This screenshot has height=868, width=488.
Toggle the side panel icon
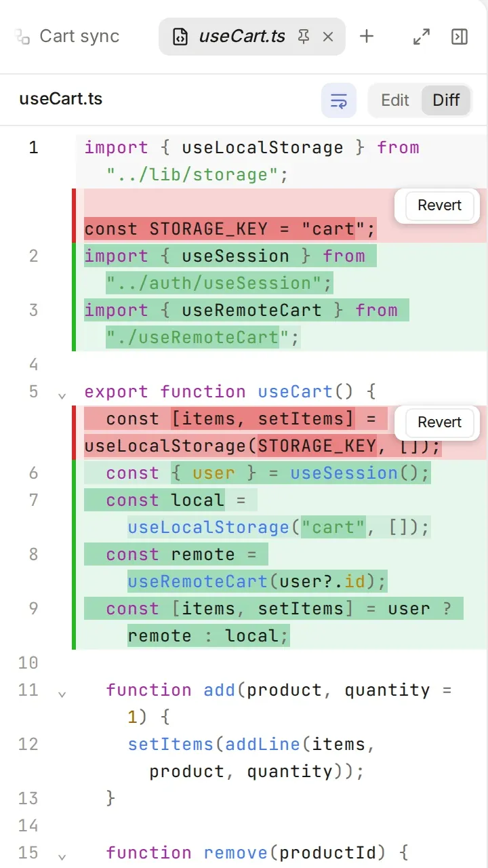coord(460,37)
